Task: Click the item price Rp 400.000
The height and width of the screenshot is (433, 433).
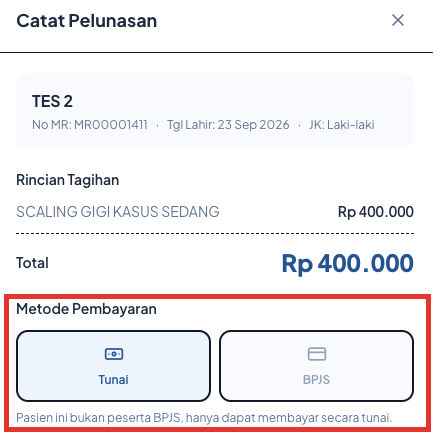Action: [x=376, y=212]
